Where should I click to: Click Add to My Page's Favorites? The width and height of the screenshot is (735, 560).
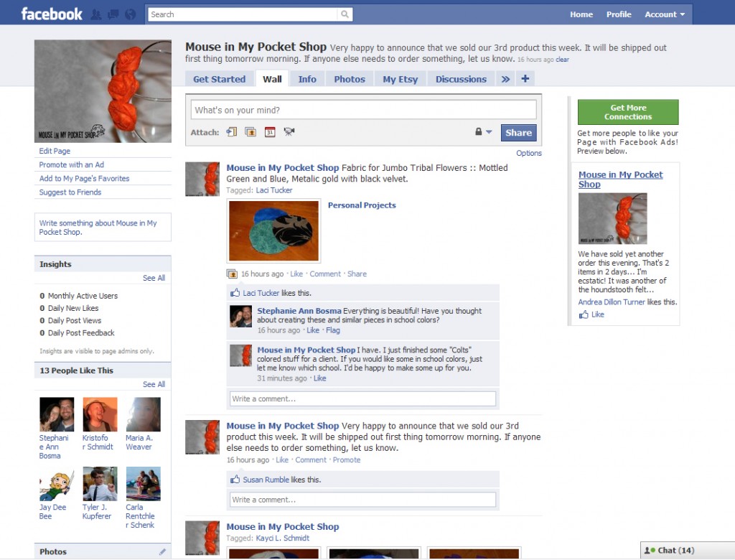click(85, 178)
